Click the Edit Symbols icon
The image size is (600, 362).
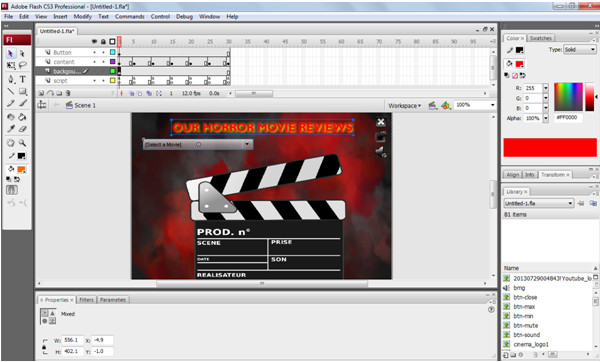pos(445,105)
